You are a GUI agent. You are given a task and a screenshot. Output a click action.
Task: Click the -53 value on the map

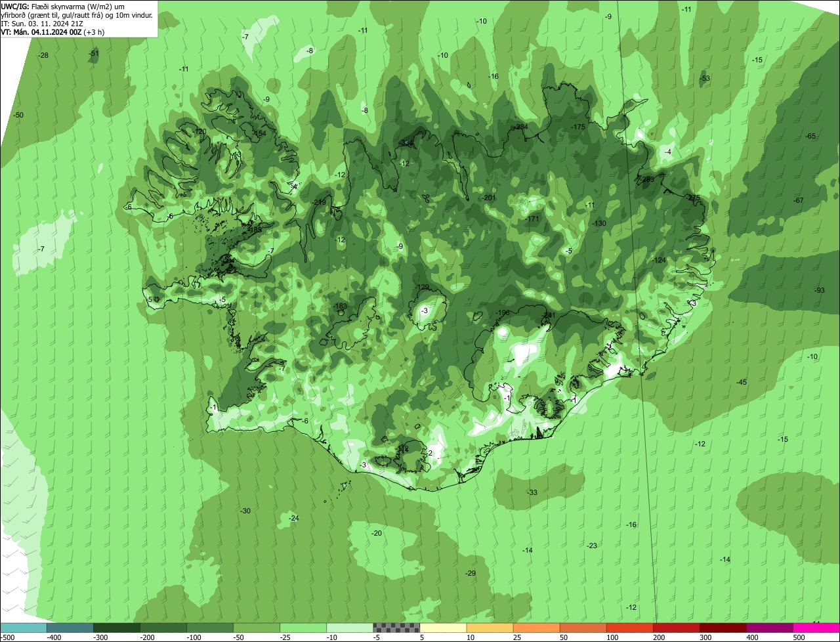coord(705,78)
